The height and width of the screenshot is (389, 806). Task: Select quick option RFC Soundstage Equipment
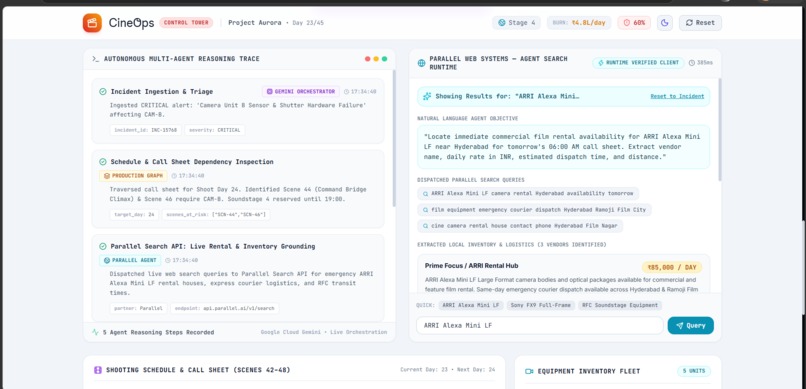tap(620, 305)
